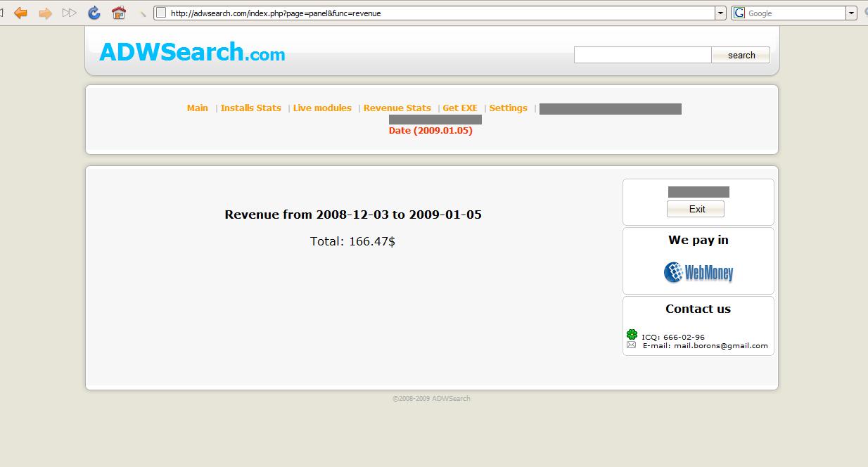
Task: Focus the ADWSearch search text field
Action: 643,55
